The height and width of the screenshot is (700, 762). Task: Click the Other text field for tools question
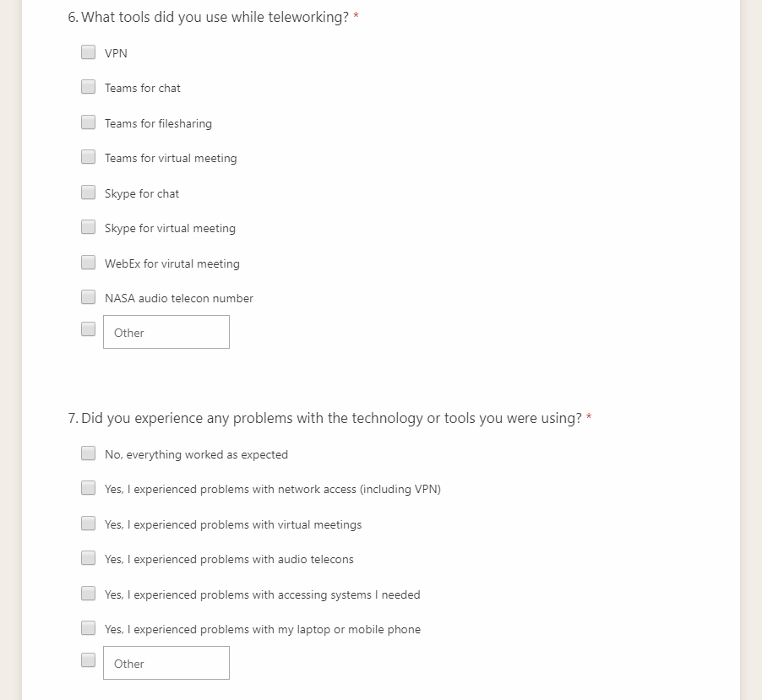pyautogui.click(x=166, y=332)
